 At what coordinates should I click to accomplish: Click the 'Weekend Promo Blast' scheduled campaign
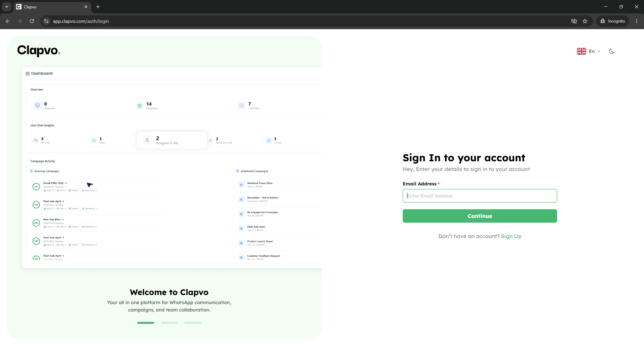[260, 183]
